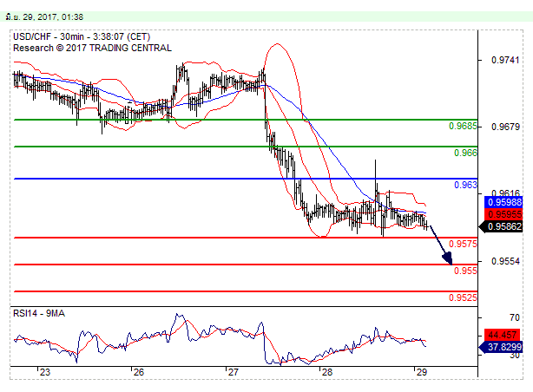Click the red 0.9525 support label

(x=463, y=297)
